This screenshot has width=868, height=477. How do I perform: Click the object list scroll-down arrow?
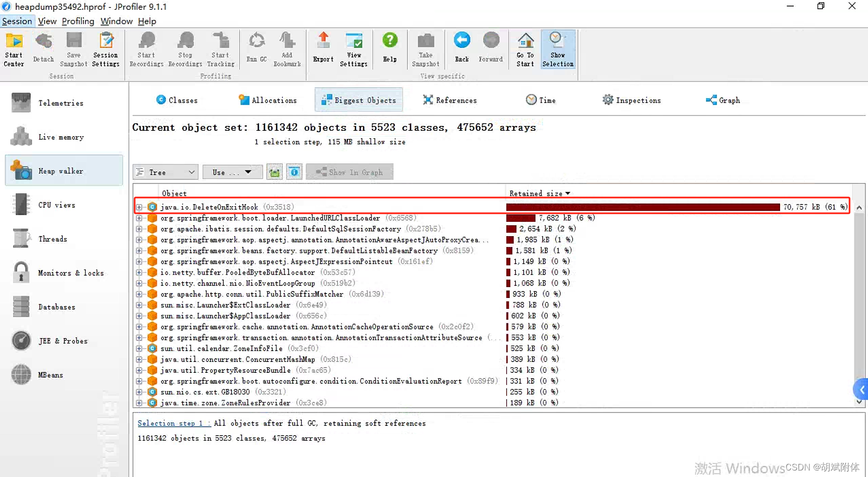(x=859, y=402)
